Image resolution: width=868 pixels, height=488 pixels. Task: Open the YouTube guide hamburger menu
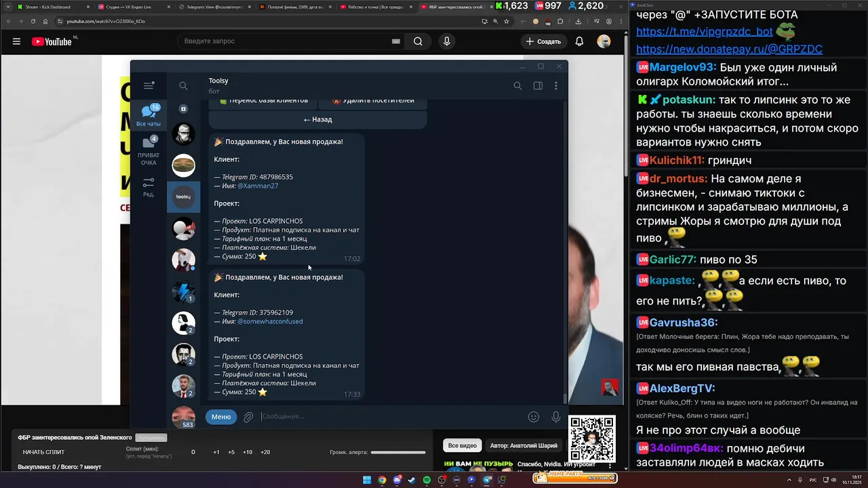16,41
